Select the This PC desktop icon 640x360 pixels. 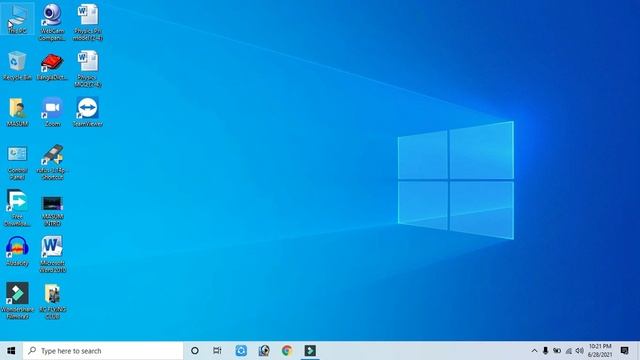(17, 19)
